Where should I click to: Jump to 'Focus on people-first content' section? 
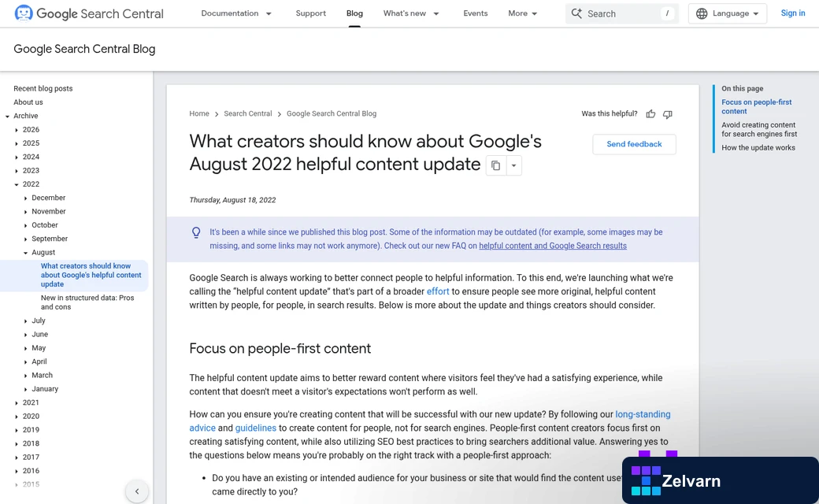[756, 106]
